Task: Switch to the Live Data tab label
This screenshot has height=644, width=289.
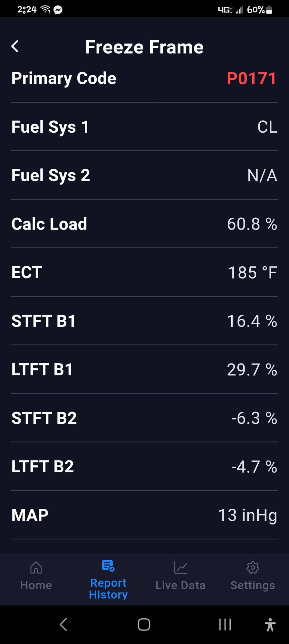Action: (180, 585)
